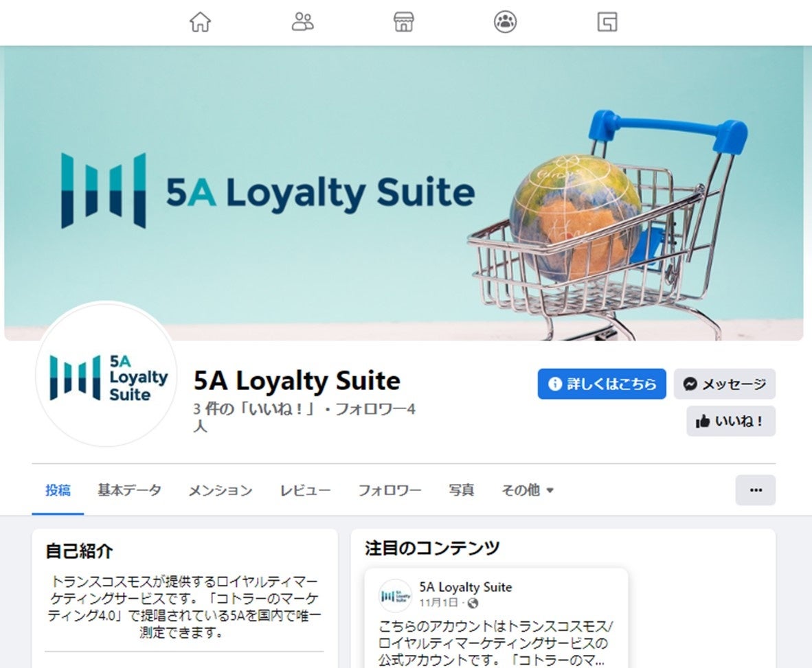
Task: Open the レビュー tab
Action: tap(305, 490)
